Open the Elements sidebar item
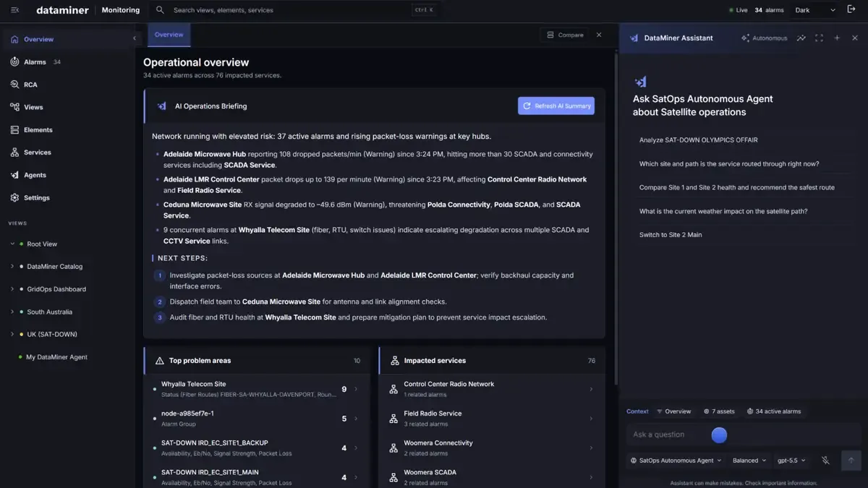This screenshot has width=868, height=488. [69, 130]
